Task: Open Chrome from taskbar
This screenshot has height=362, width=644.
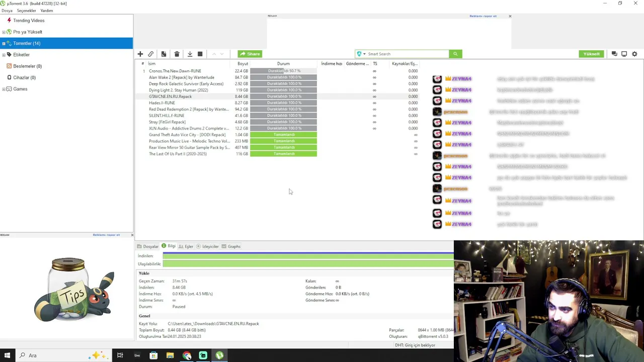Action: tap(187, 355)
